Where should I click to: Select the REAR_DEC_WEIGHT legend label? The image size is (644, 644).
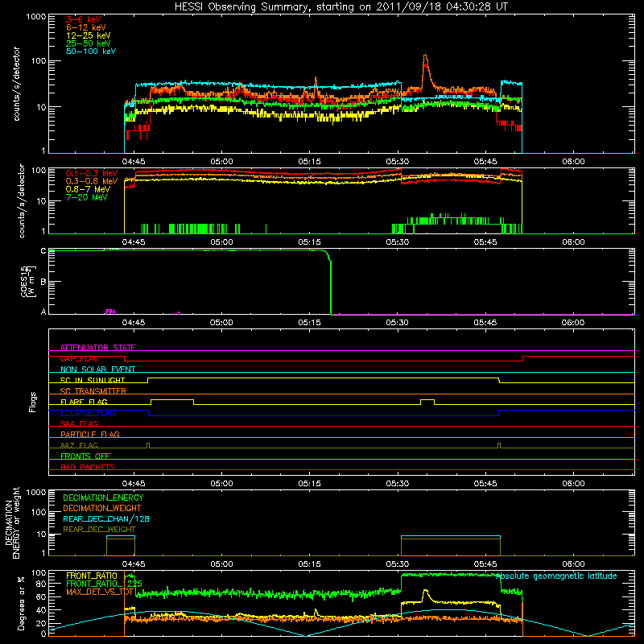click(99, 530)
